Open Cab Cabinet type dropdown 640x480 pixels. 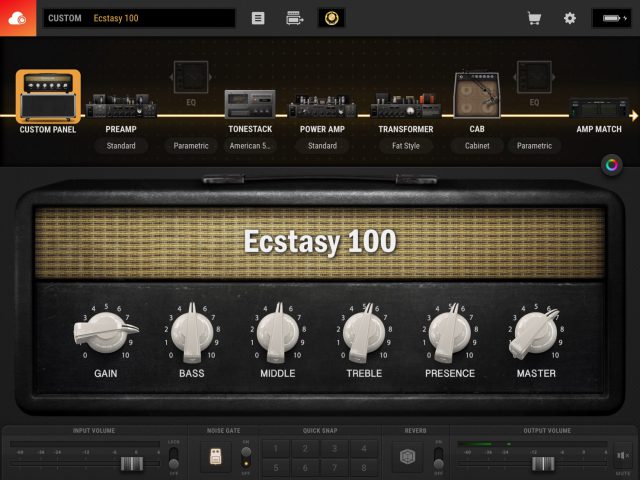[477, 146]
